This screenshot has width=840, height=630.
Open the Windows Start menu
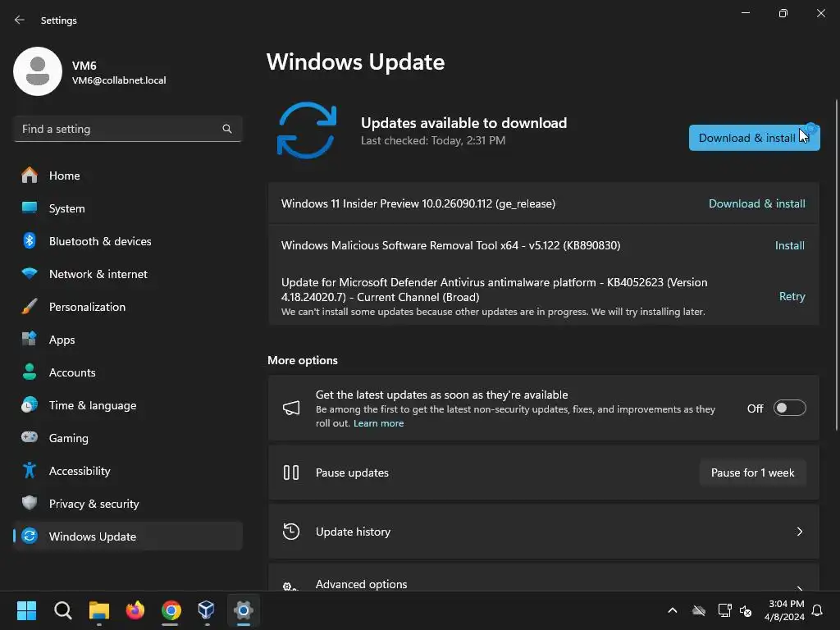(26, 610)
